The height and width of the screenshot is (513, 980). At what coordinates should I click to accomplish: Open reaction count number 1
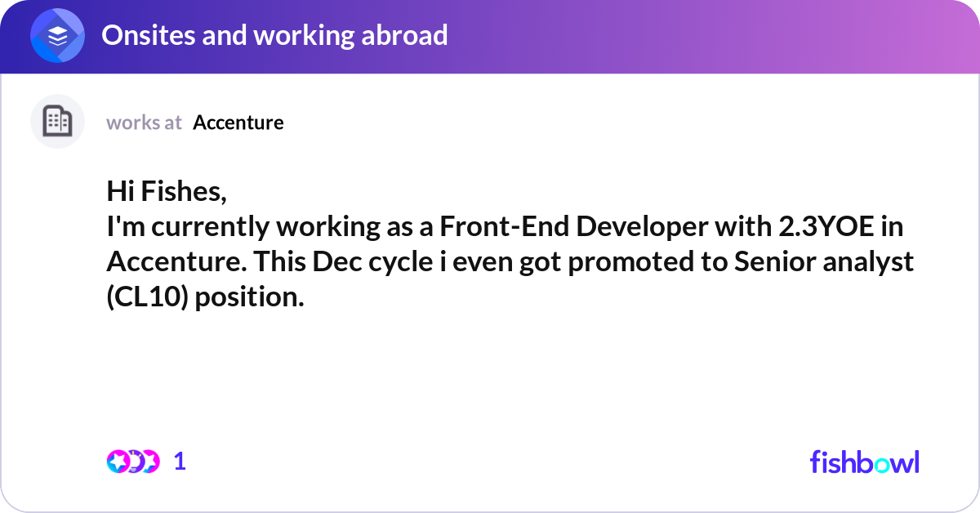(180, 462)
